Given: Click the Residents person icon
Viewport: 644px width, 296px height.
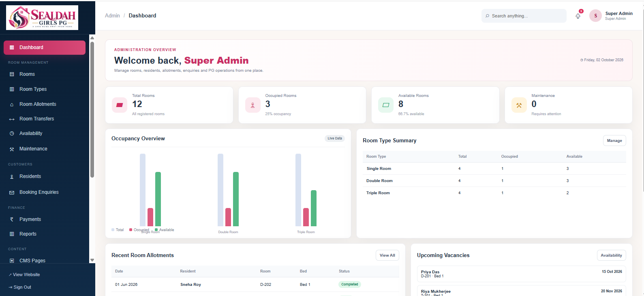Looking at the screenshot, I should pyautogui.click(x=12, y=177).
